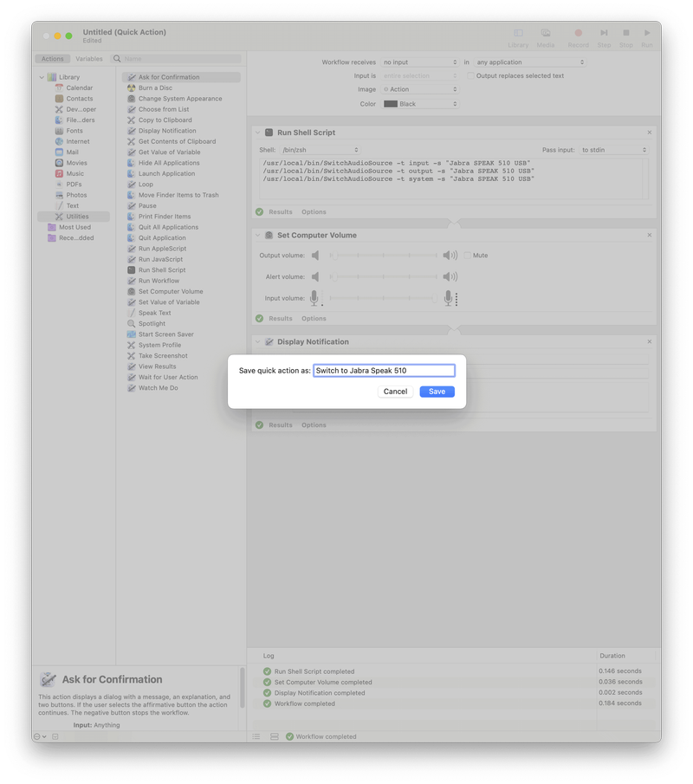Switch to the Actions tab

click(52, 59)
